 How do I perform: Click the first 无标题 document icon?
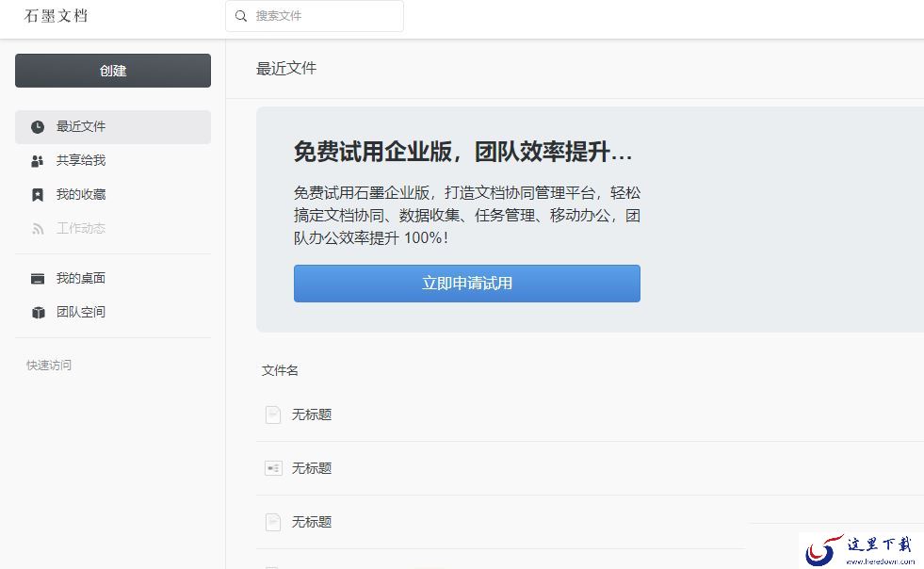(273, 415)
